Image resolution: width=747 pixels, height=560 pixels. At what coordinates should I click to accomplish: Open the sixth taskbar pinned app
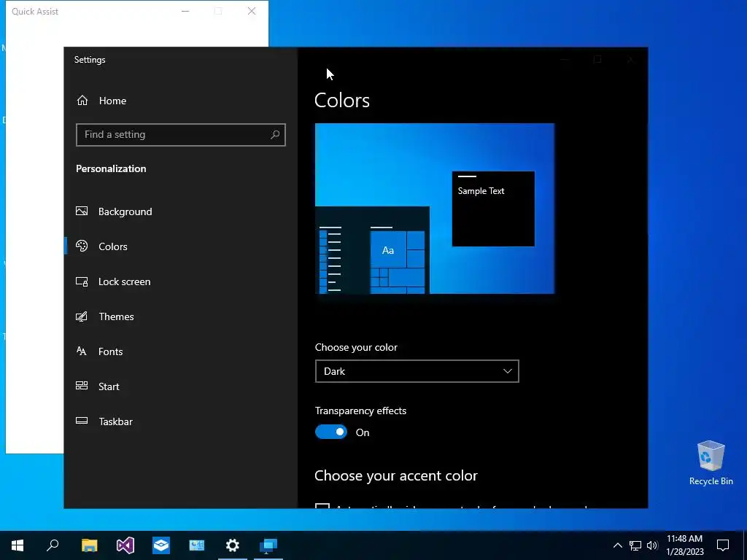pos(197,545)
